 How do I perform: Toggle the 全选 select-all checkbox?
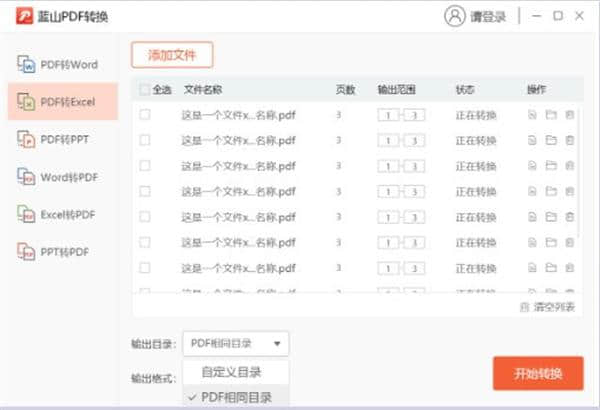(145, 90)
